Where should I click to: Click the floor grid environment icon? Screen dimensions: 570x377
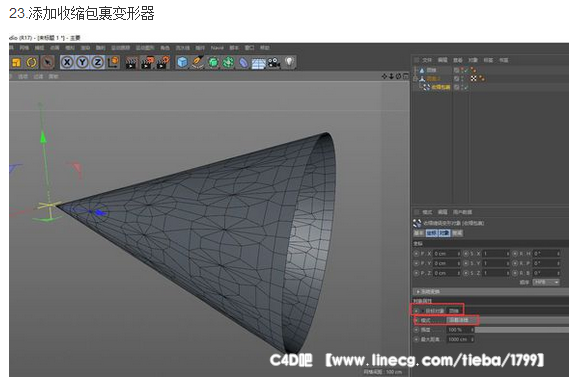click(x=258, y=63)
